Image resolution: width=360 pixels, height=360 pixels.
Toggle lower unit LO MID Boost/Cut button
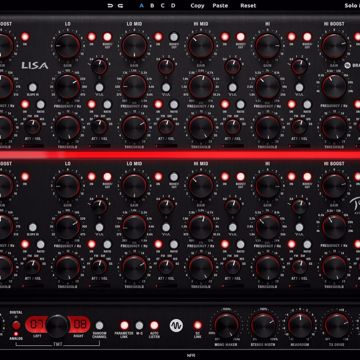tap(174, 177)
